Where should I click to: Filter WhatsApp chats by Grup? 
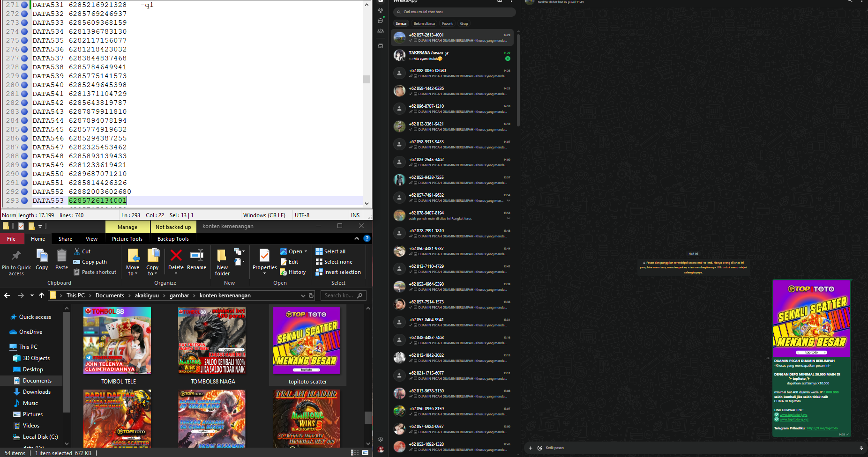[x=464, y=23]
